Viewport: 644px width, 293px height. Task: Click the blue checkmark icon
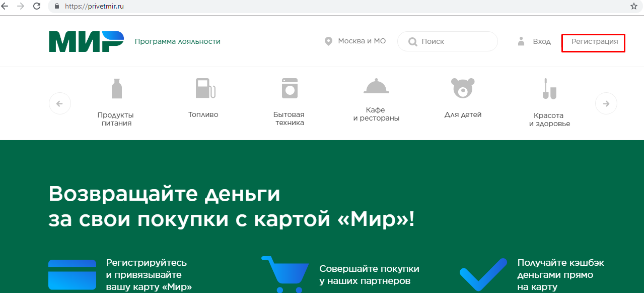483,275
